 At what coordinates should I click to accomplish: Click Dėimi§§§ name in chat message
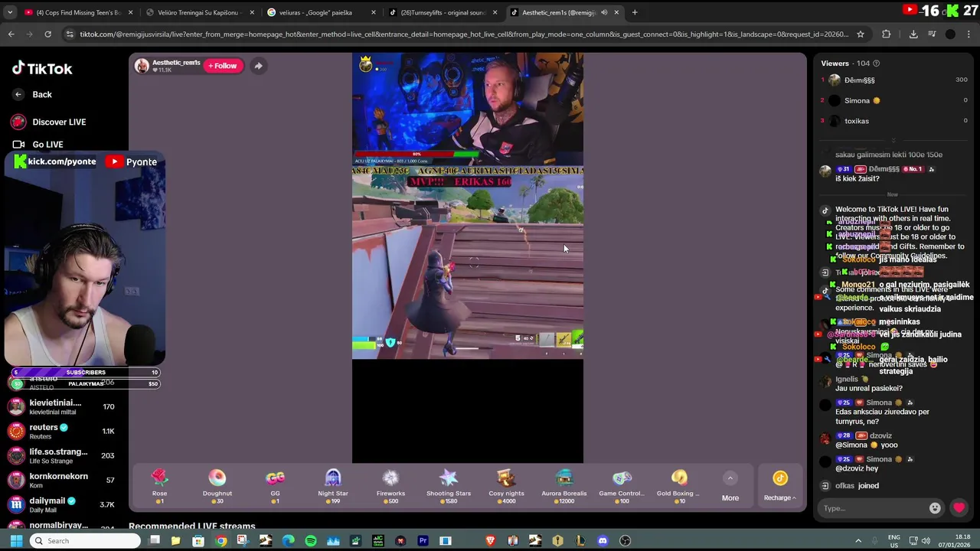pyautogui.click(x=884, y=169)
